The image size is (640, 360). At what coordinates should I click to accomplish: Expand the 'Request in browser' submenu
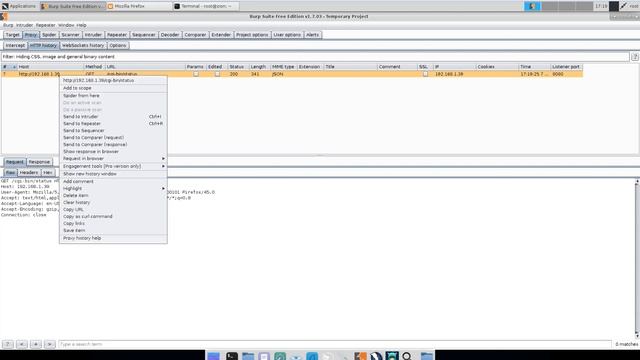point(113,158)
